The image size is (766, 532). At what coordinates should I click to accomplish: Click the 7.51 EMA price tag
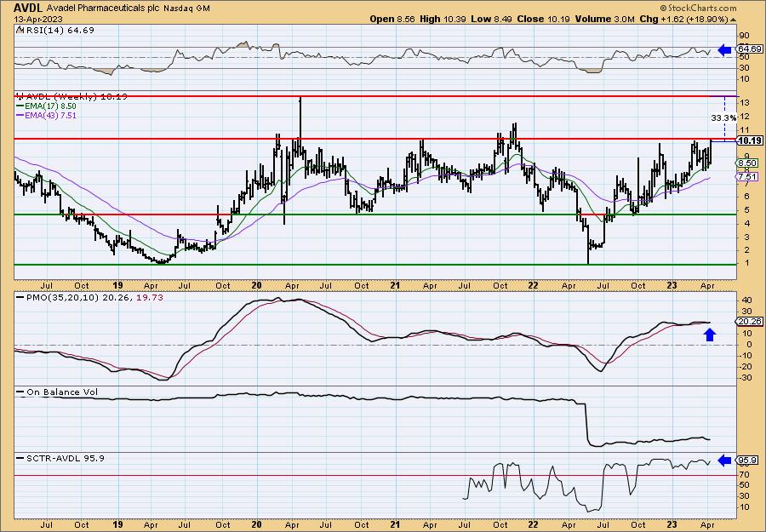pos(748,177)
